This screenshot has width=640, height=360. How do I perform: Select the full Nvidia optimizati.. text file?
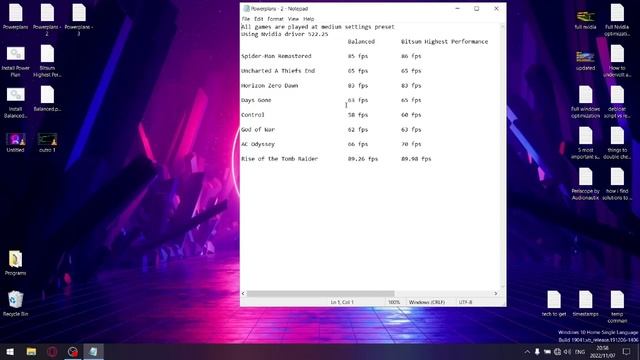coord(617,20)
